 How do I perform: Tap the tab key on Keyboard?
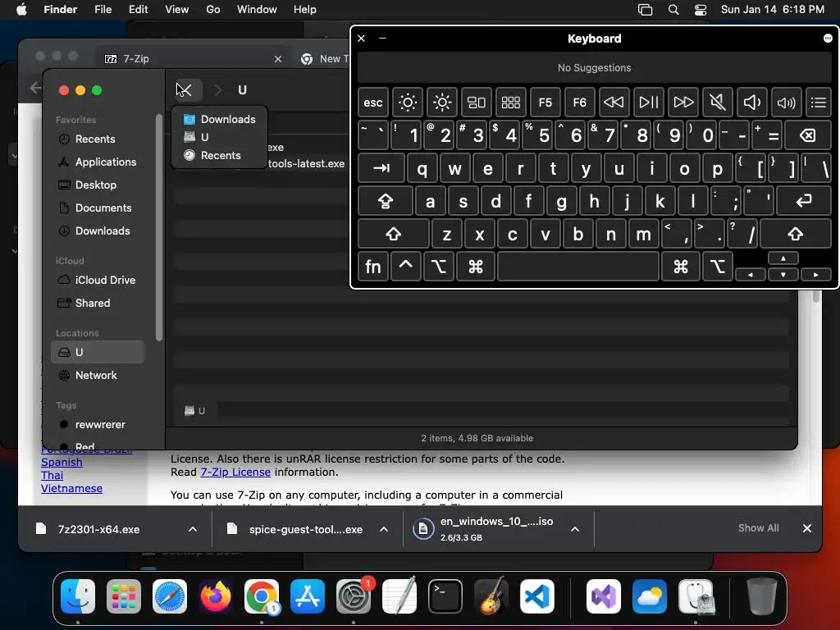tap(381, 168)
